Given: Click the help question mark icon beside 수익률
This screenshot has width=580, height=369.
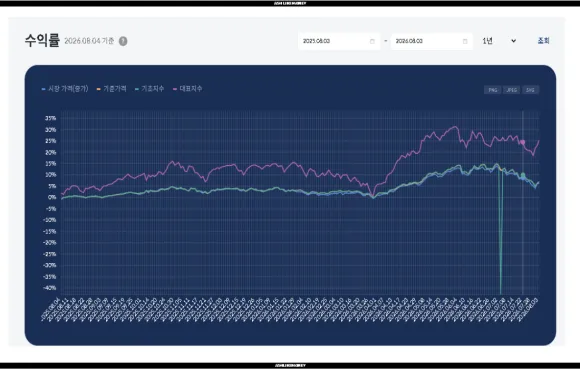Looking at the screenshot, I should click(123, 41).
